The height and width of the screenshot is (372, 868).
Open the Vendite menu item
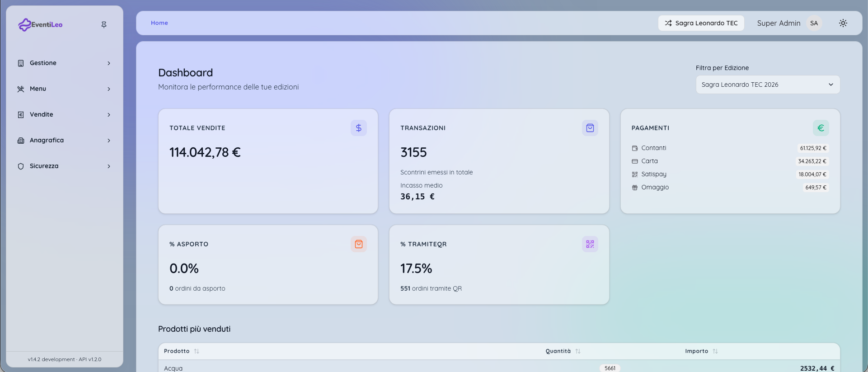pyautogui.click(x=65, y=115)
